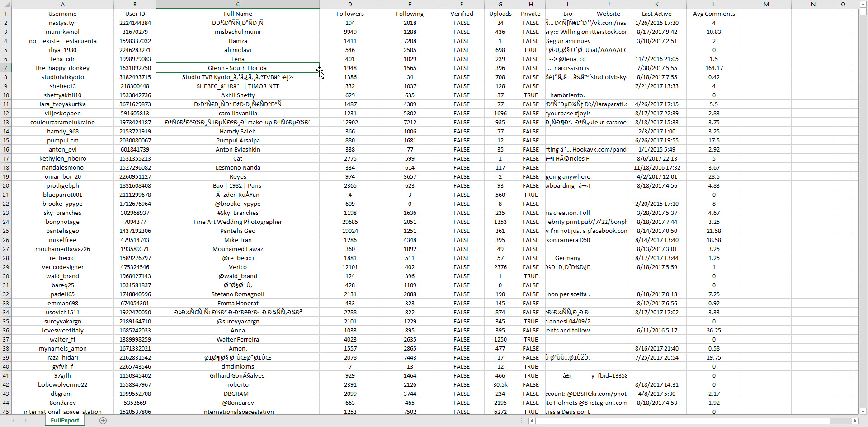Select the Full Name header cell

[x=238, y=14]
